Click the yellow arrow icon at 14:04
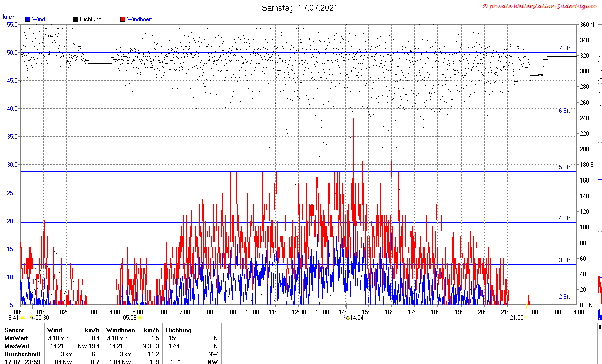The image size is (602, 364). pos(347,317)
